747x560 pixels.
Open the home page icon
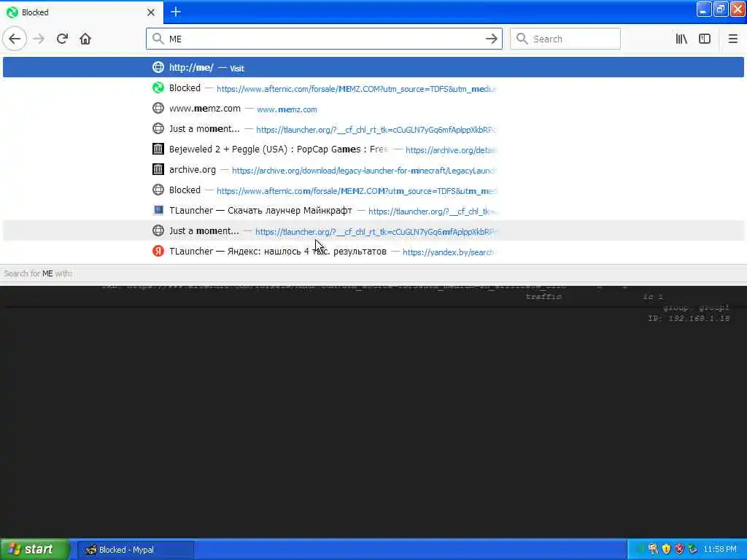tap(85, 39)
